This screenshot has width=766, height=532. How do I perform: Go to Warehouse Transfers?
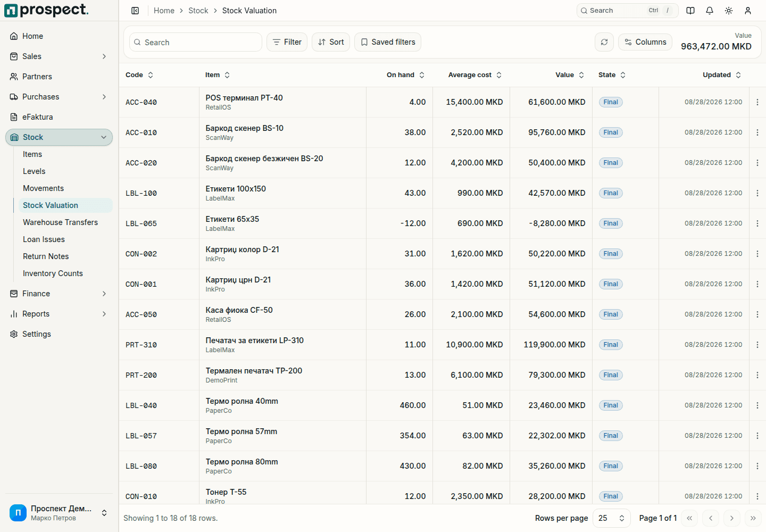tap(65, 222)
